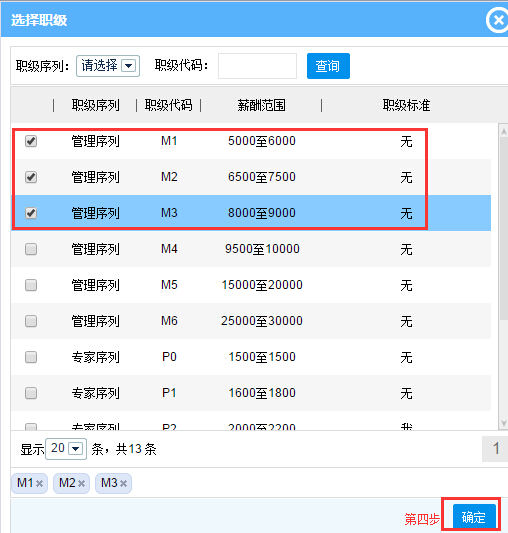This screenshot has width=508, height=533.
Task: Remove the M2 tag with its x icon
Action: 81,483
